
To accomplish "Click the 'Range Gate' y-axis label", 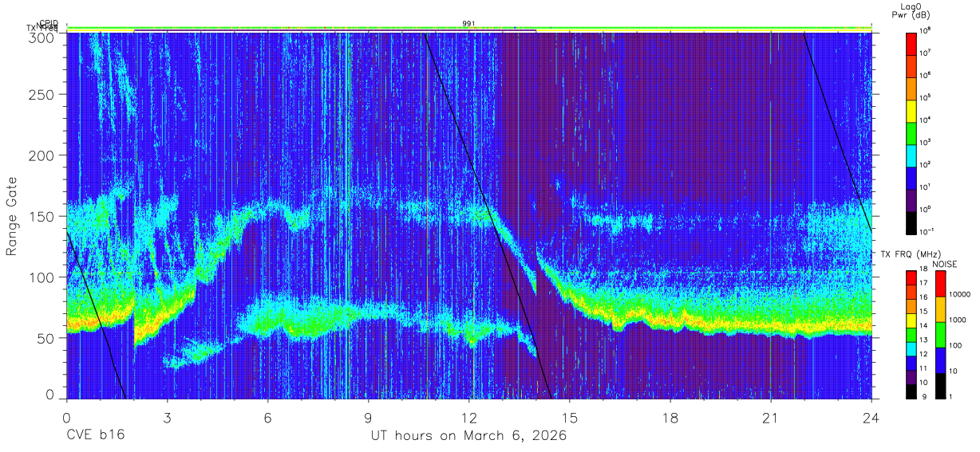I will (x=12, y=217).
